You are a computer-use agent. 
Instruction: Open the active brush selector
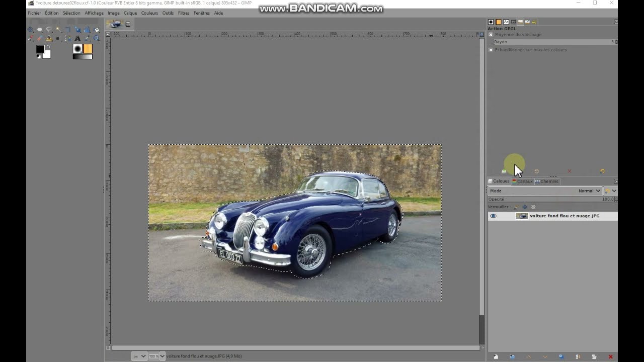coord(77,49)
